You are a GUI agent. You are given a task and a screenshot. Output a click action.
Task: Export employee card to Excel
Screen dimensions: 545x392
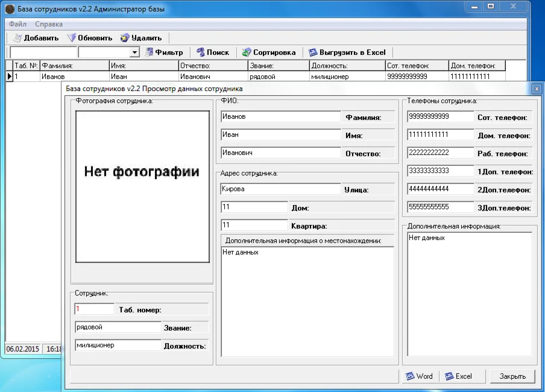[458, 376]
